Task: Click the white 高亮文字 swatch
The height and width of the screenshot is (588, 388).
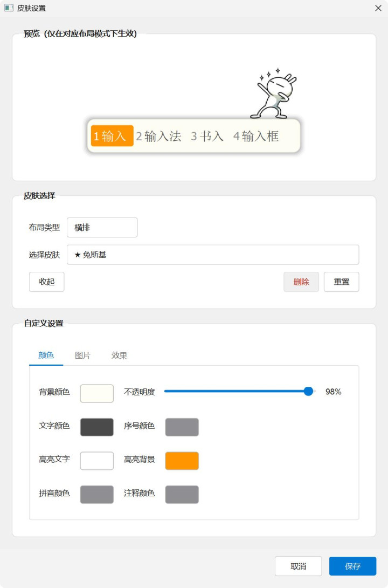Action: pyautogui.click(x=97, y=461)
